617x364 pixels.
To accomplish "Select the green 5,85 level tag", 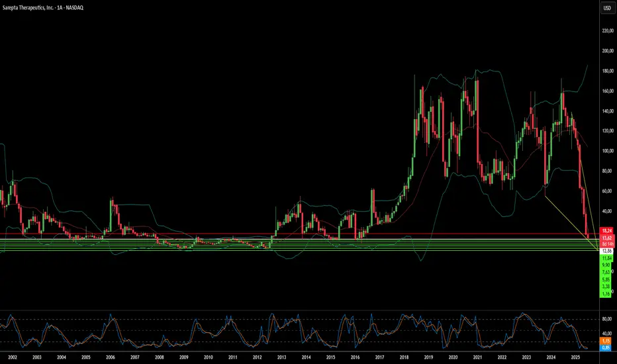I will 606,279.
